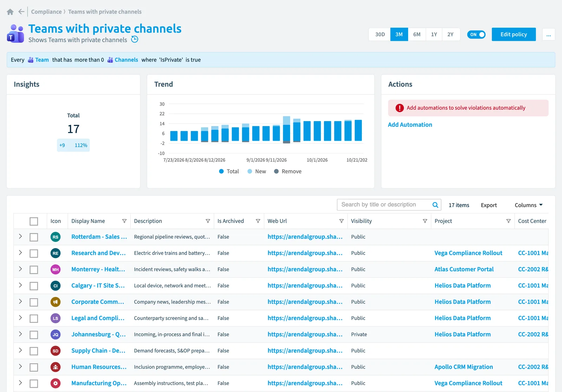The image size is (562, 392).
Task: Open the Visibility column filter icon
Action: point(425,221)
